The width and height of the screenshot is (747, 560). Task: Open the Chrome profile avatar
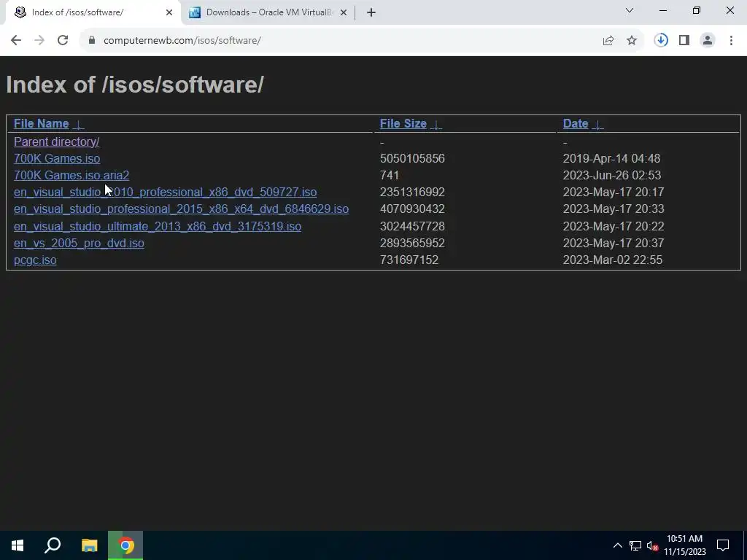(x=708, y=41)
